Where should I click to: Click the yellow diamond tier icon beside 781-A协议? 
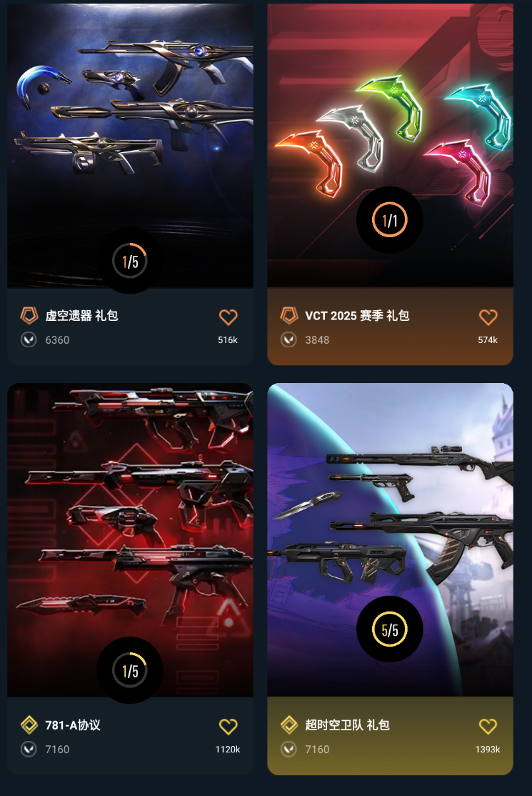pyautogui.click(x=29, y=725)
